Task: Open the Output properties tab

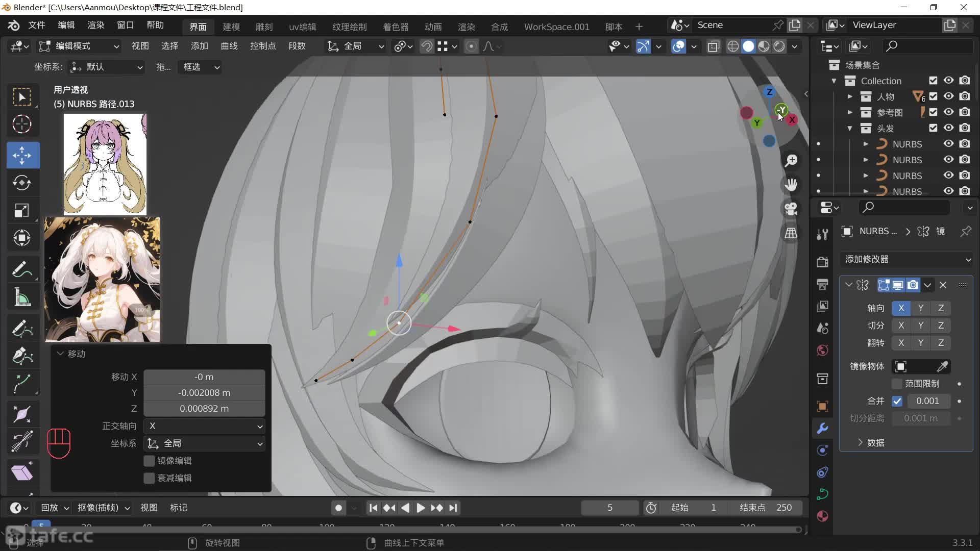Action: click(x=822, y=284)
